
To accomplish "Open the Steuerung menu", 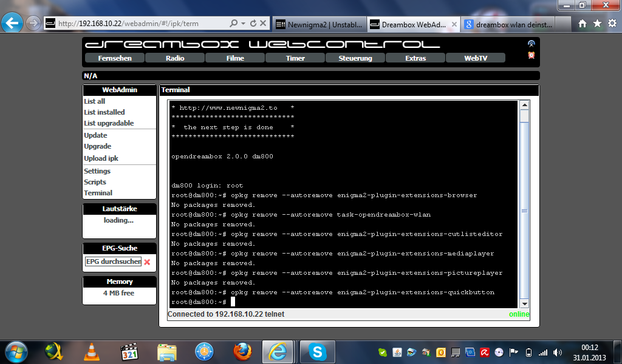I will point(355,58).
